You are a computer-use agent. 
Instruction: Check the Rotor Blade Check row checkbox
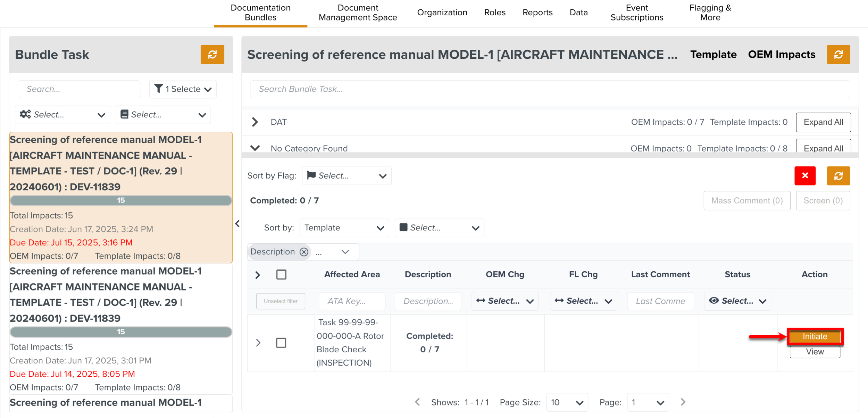point(281,343)
